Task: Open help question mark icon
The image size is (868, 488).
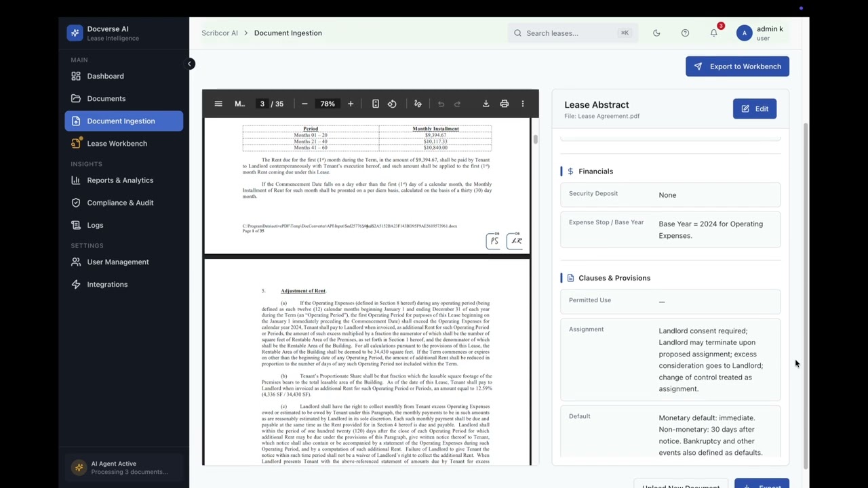Action: (x=685, y=33)
